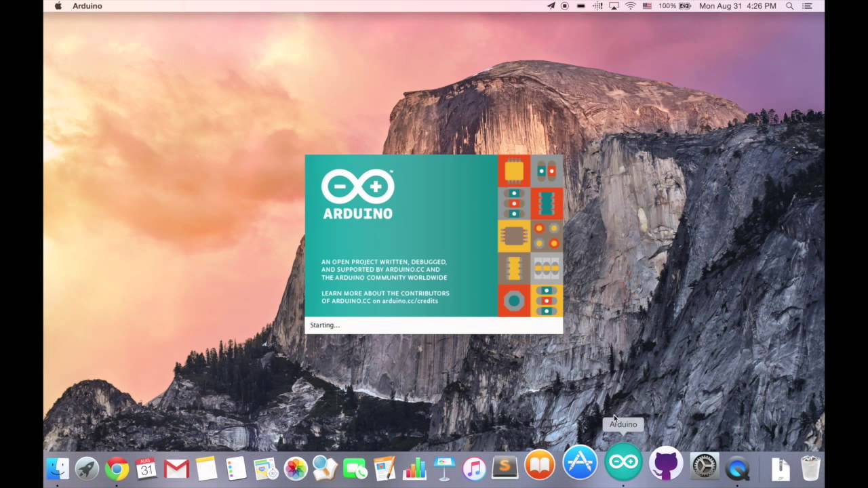Screen dimensions: 868x488
Task: Launch Launchpad rocket icon in dock
Action: 87,468
